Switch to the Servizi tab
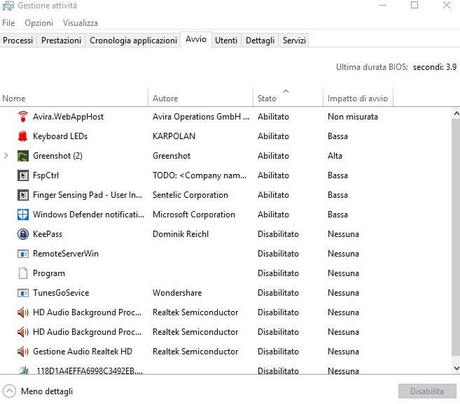The width and height of the screenshot is (460, 404). [x=294, y=40]
